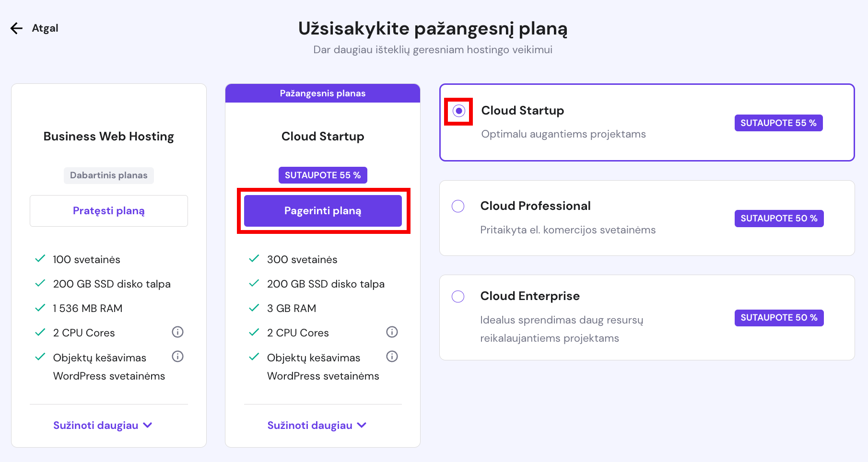Click the back arrow icon beside Atgal
Viewport: 868px width, 462px height.
[x=16, y=28]
